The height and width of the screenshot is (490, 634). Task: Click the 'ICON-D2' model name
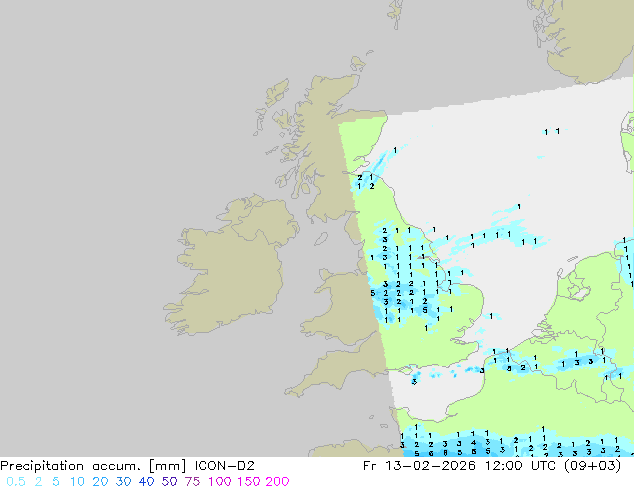224,466
